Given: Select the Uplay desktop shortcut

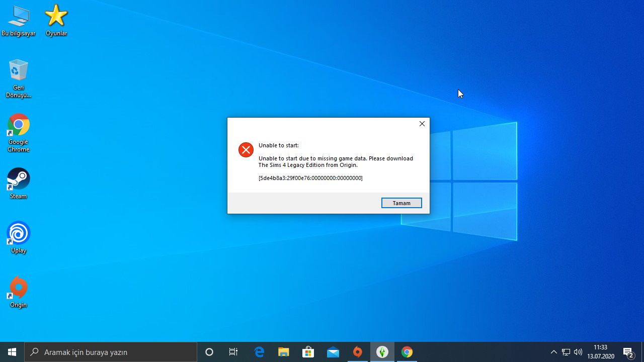Looking at the screenshot, I should click(x=19, y=238).
